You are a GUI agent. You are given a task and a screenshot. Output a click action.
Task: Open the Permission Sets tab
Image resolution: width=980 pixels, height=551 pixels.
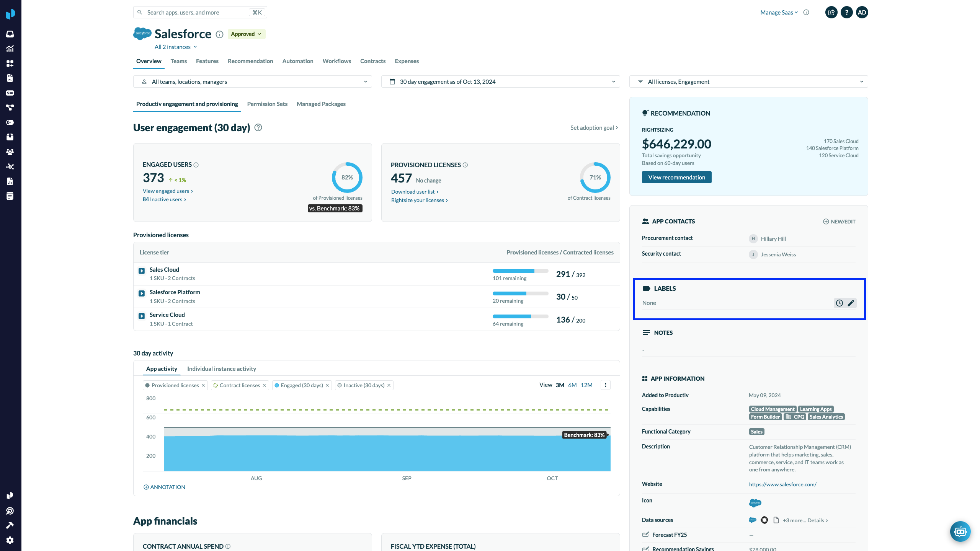click(267, 104)
